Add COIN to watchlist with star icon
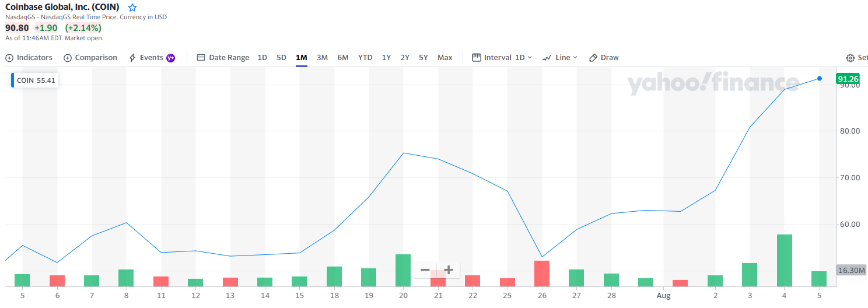Image resolution: width=868 pixels, height=308 pixels. (132, 8)
